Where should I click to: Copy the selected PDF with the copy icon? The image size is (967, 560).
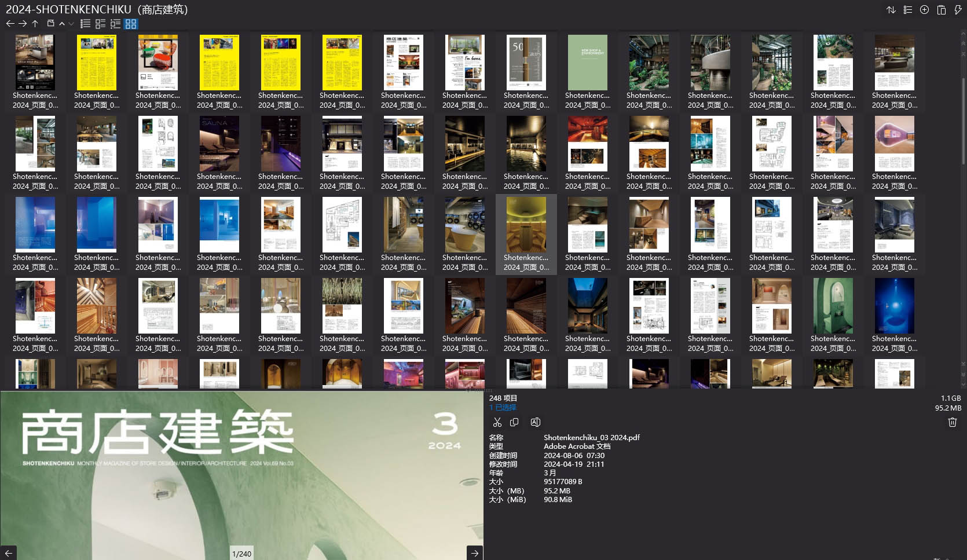click(514, 422)
